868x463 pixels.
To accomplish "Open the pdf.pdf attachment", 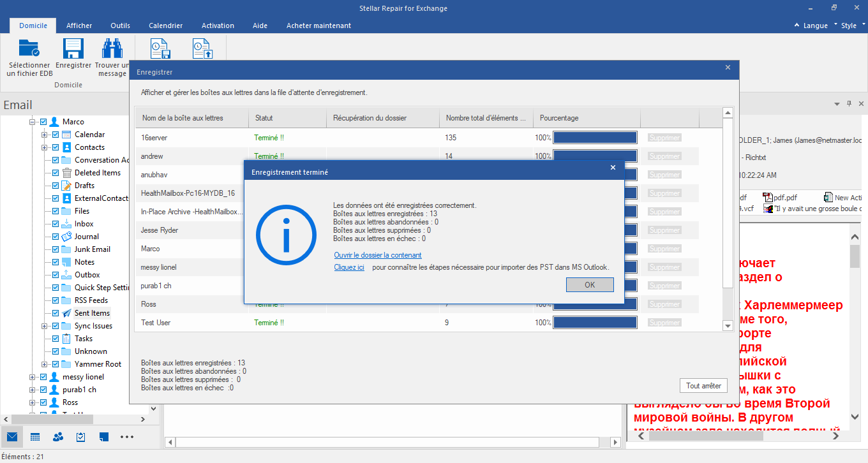I will tap(780, 198).
